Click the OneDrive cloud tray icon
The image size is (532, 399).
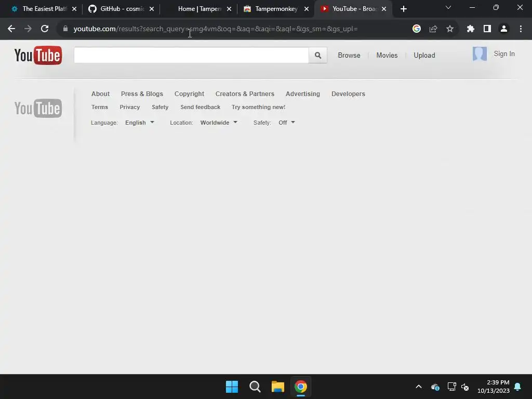[435, 387]
